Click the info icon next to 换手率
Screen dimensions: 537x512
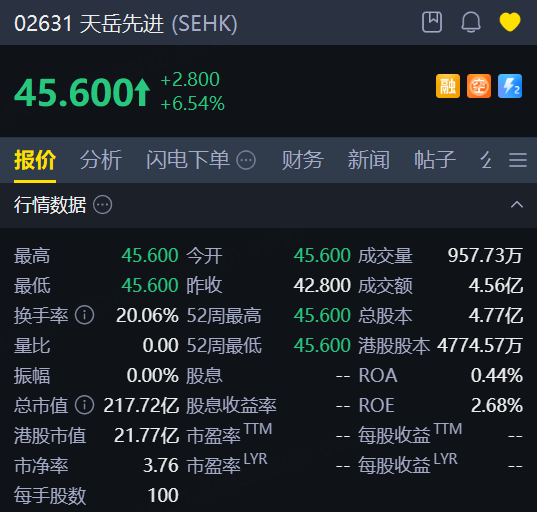(85, 315)
